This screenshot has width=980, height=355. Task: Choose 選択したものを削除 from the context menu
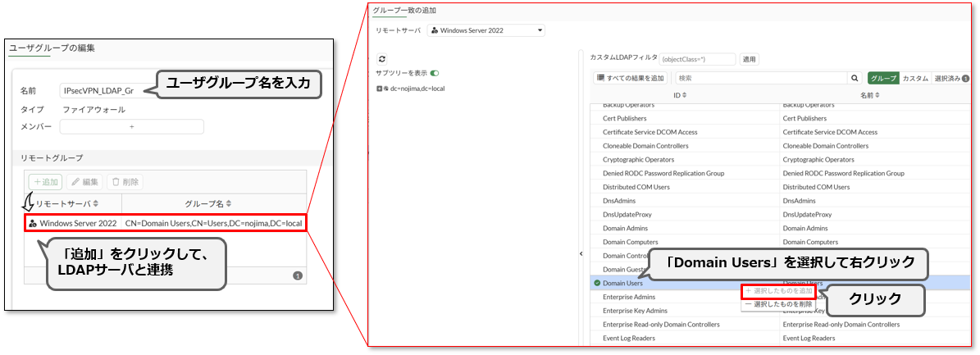pyautogui.click(x=779, y=303)
